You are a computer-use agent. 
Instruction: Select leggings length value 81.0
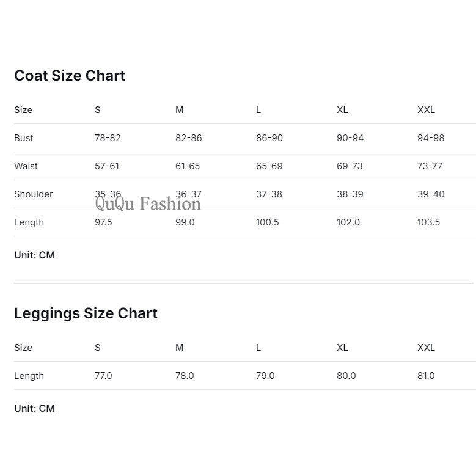tap(426, 376)
